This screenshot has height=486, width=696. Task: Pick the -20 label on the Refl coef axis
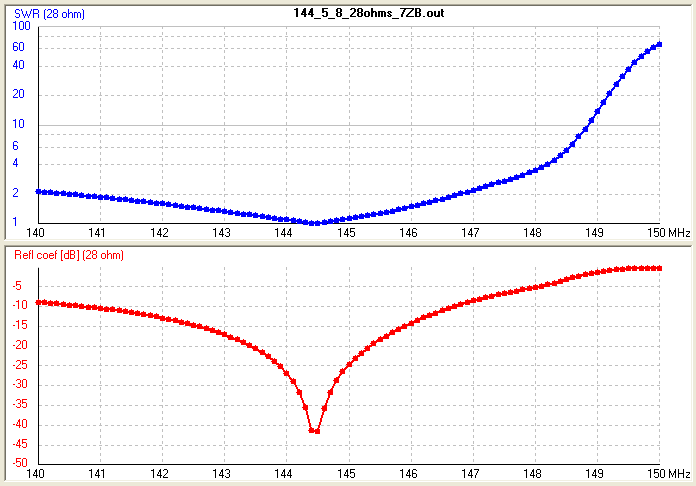[20, 345]
